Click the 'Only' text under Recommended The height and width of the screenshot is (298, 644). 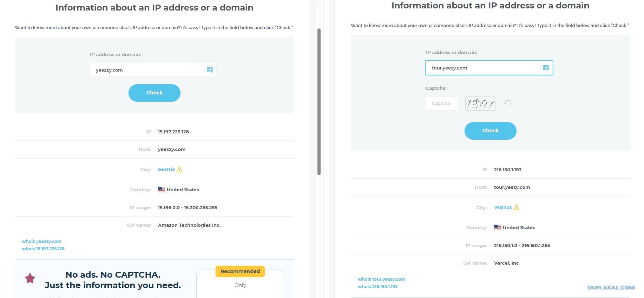[x=240, y=285]
